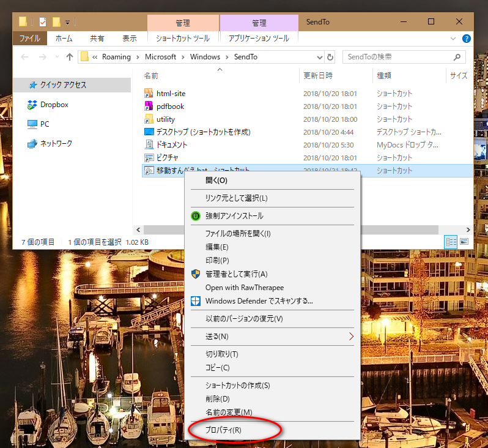Choose プロパティ(R) from the context menu
488x448 pixels.
223,430
